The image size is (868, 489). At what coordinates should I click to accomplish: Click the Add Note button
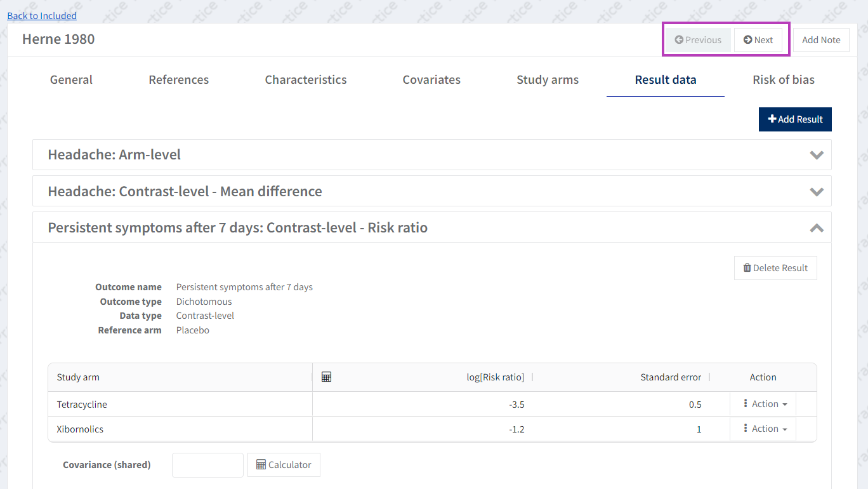(820, 40)
